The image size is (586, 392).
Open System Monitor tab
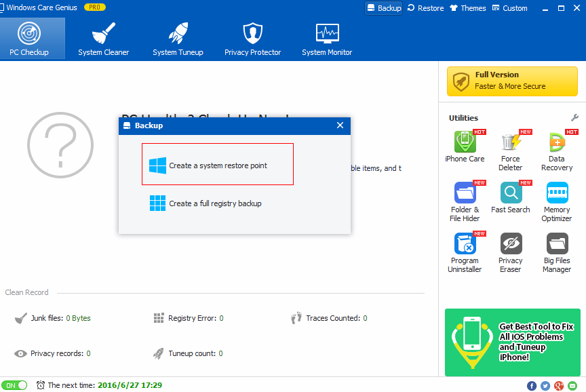[x=327, y=39]
